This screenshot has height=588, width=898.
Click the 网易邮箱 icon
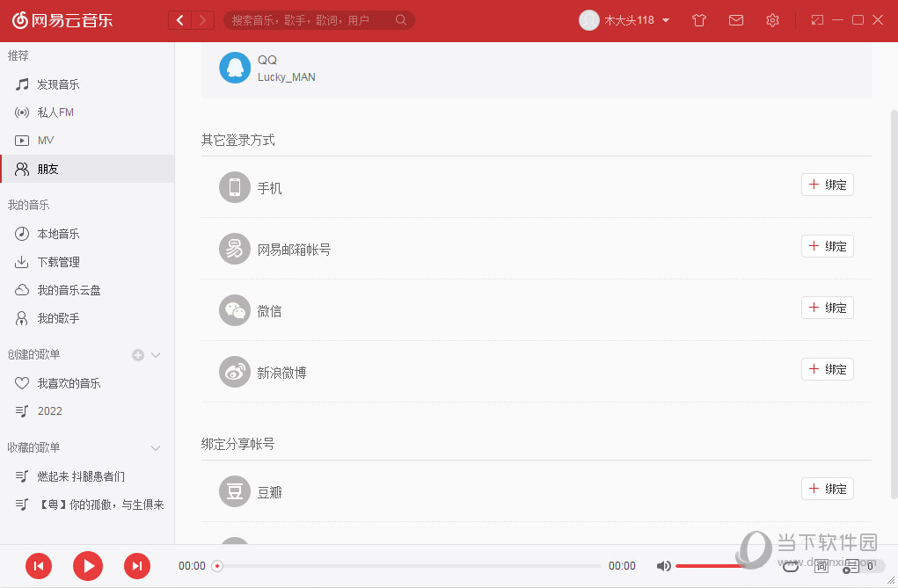click(x=235, y=249)
